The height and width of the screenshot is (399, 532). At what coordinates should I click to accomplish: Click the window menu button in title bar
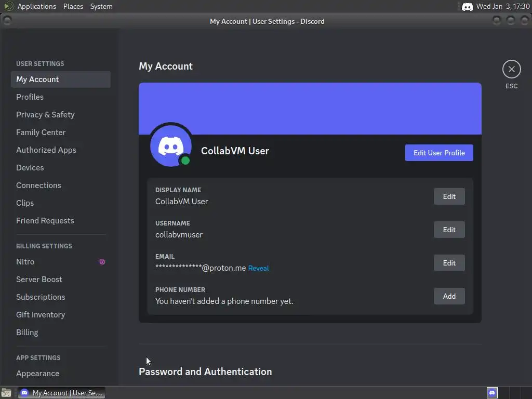pos(7,21)
